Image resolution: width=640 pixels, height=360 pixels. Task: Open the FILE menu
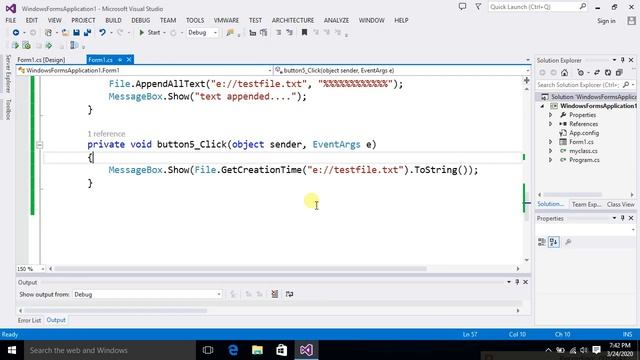click(11, 20)
